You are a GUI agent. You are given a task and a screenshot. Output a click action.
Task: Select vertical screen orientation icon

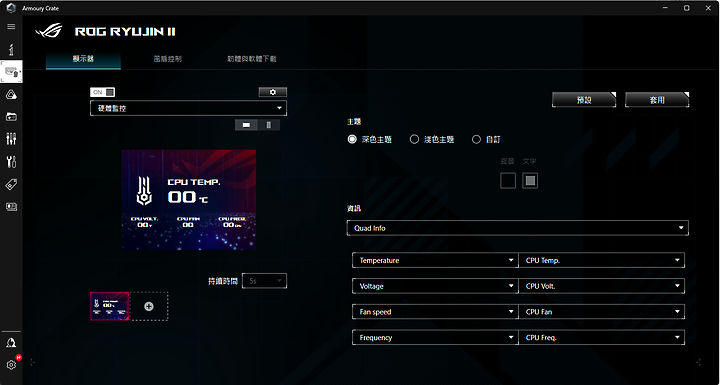coord(269,125)
